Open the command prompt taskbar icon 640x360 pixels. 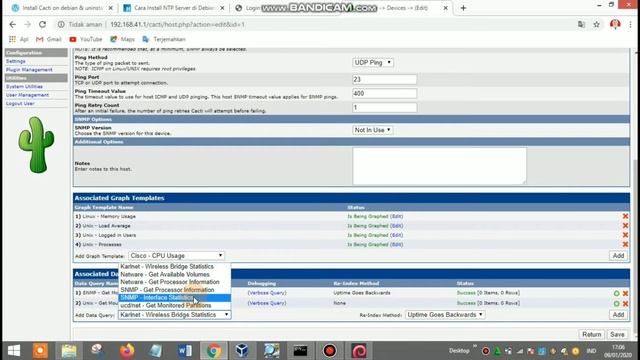(x=300, y=351)
